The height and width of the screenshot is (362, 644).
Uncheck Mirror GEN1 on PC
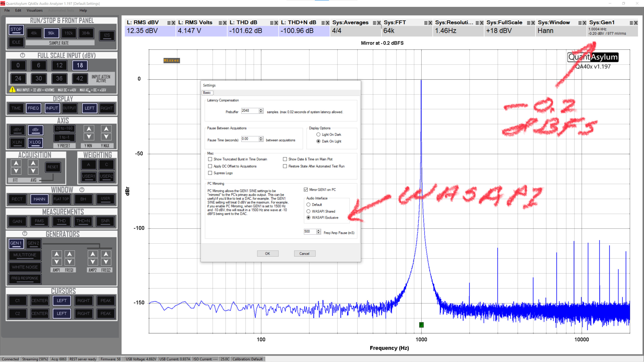point(306,190)
